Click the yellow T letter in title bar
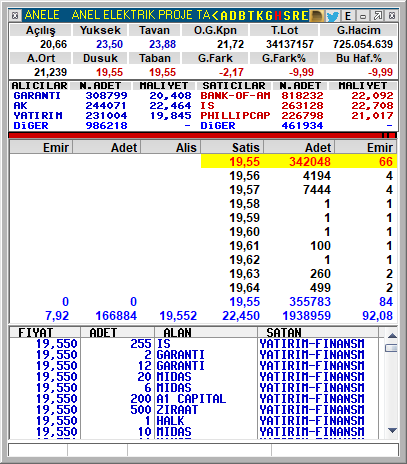Image resolution: width=407 pixels, height=464 pixels. coord(251,16)
